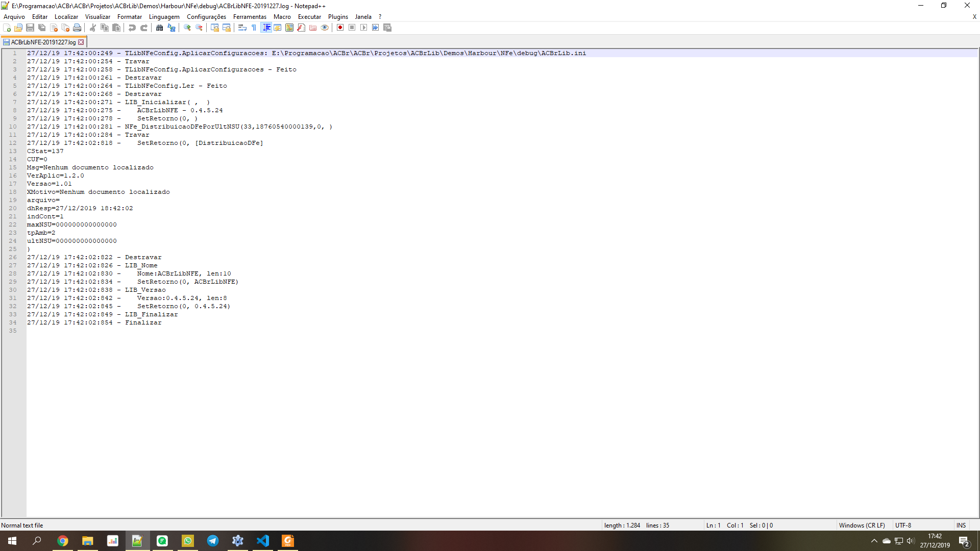Open the Localizar menu
This screenshot has height=551, width=980.
tap(66, 17)
